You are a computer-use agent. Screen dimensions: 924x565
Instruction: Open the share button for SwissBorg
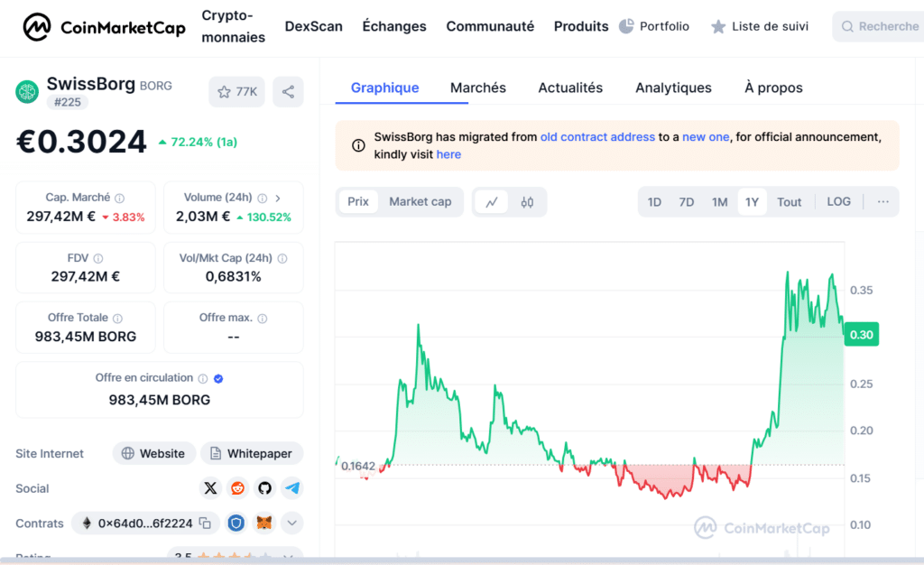288,92
